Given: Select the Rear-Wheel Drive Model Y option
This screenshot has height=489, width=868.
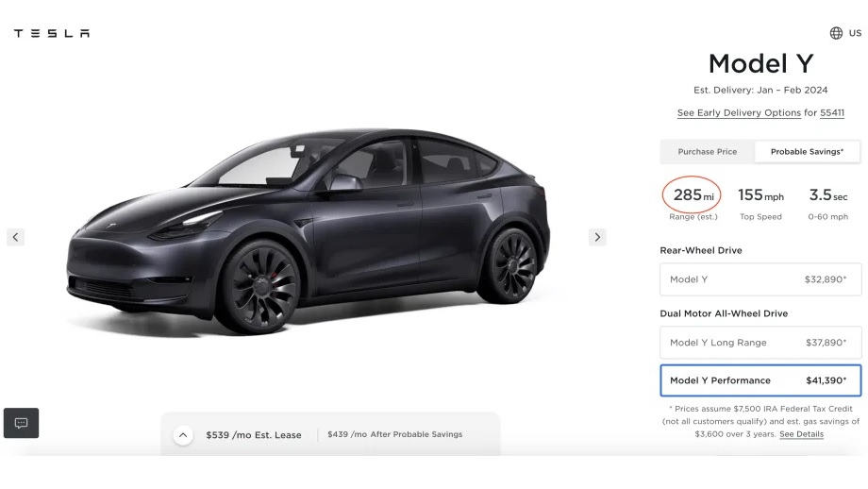Looking at the screenshot, I should tap(760, 279).
